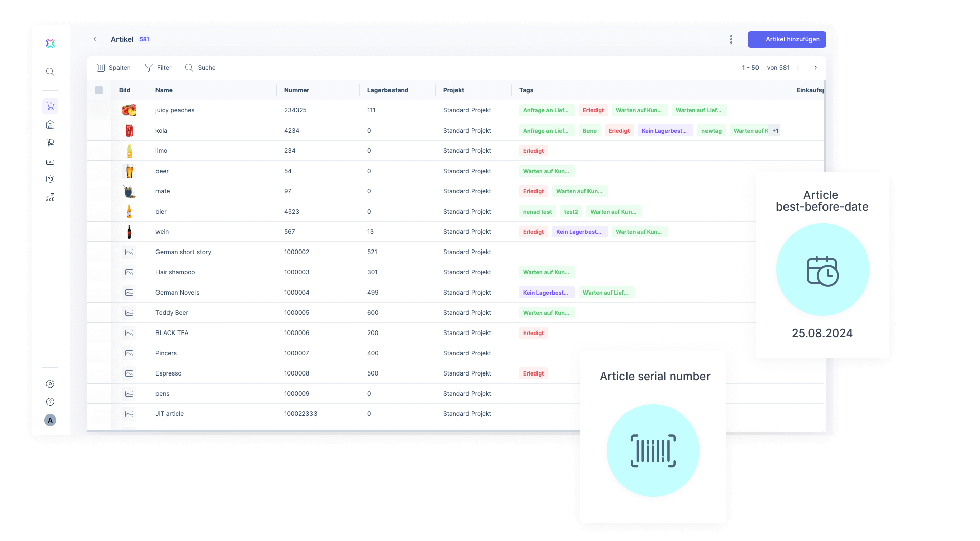The height and width of the screenshot is (541, 980).
Task: Sort by the Lagerbestand column header
Action: (388, 90)
